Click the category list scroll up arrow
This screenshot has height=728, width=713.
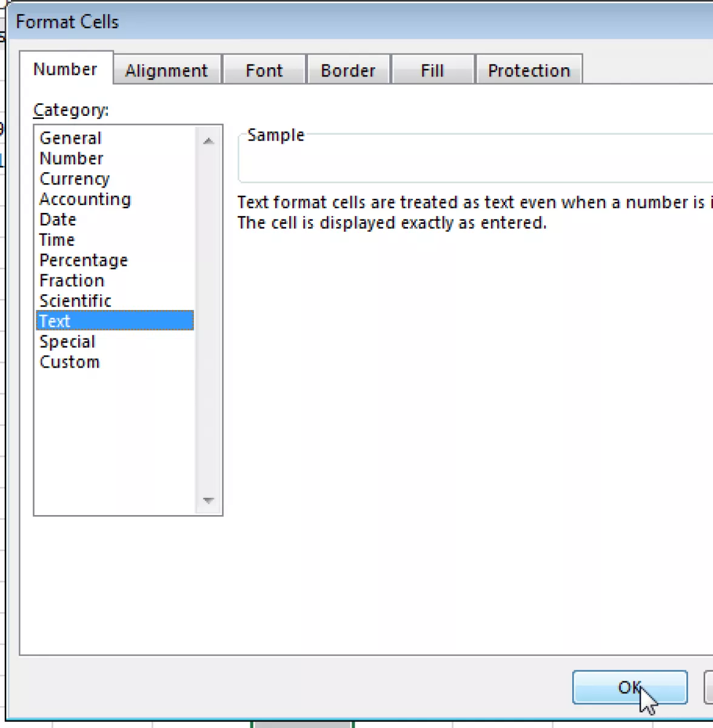[x=209, y=141]
